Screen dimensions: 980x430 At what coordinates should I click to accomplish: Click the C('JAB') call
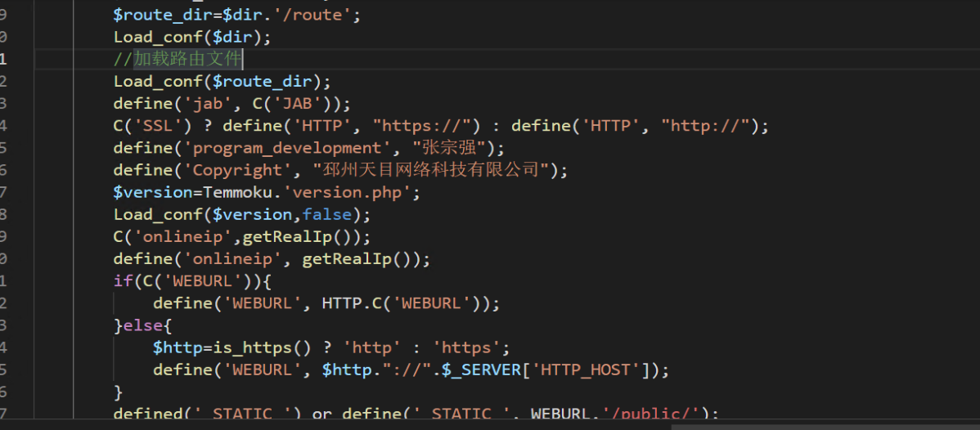pyautogui.click(x=292, y=104)
